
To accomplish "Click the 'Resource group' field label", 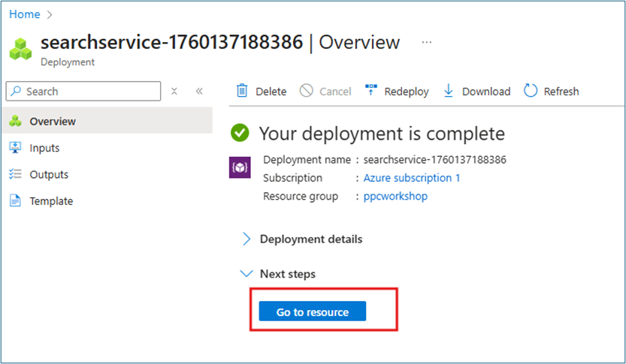I will (301, 196).
